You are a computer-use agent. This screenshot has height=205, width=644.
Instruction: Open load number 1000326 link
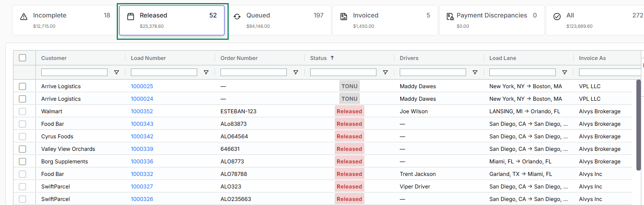[142, 199]
